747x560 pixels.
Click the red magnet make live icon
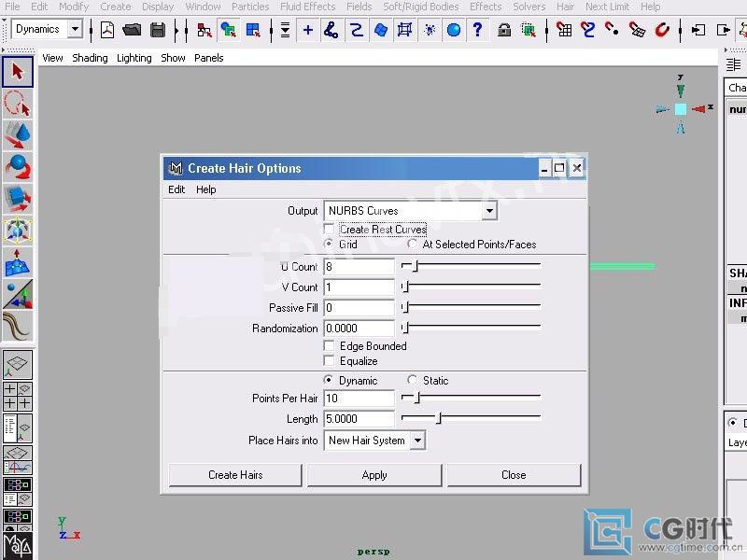[662, 31]
